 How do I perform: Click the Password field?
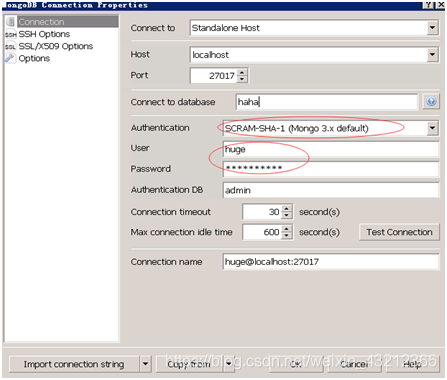[331, 169]
